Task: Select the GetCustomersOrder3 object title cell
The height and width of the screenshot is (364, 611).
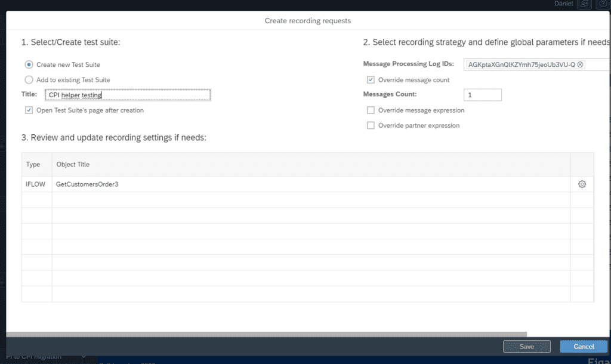Action: [x=311, y=184]
